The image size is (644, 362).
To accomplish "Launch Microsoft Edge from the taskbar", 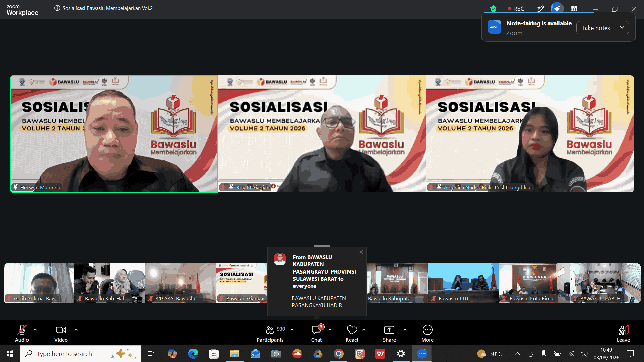I will click(x=193, y=354).
